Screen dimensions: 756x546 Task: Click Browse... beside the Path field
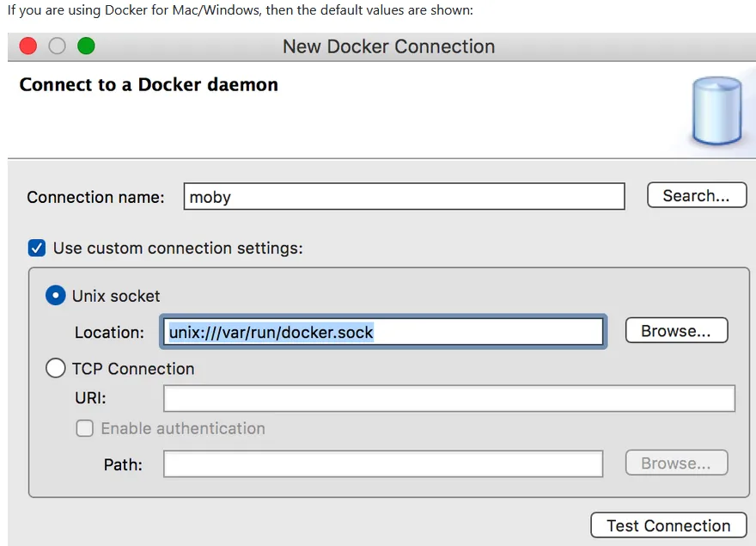(676, 463)
